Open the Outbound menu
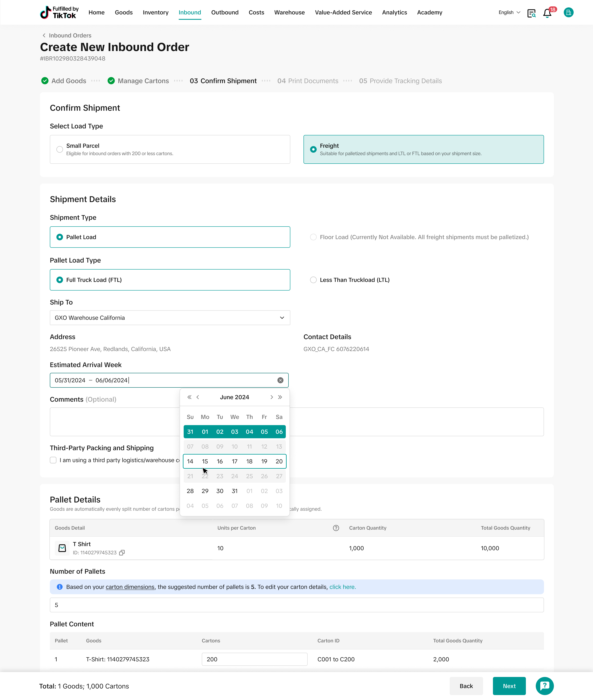593x700 pixels. pos(225,12)
